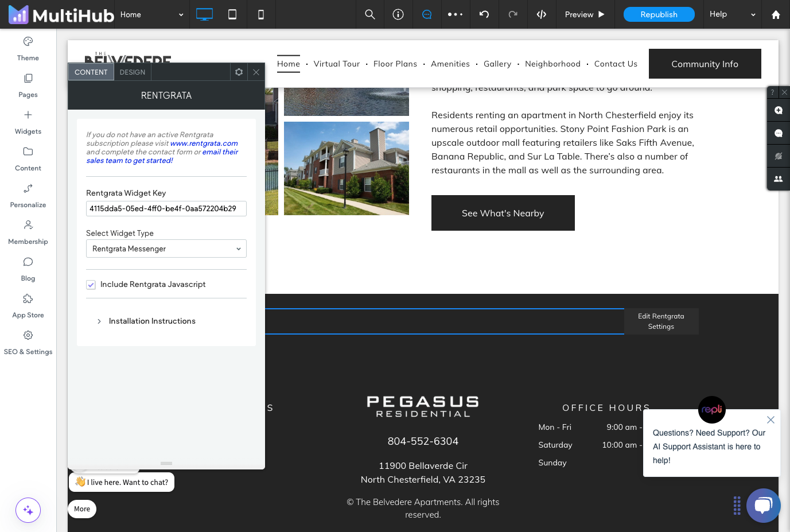
Task: Open the Membership sidebar panel
Action: (x=28, y=232)
